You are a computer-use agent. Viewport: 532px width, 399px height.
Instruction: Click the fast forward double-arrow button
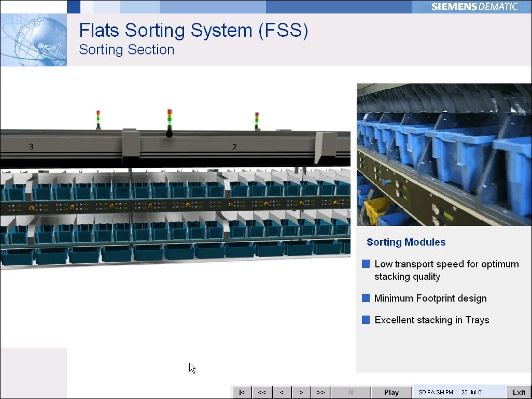point(321,392)
